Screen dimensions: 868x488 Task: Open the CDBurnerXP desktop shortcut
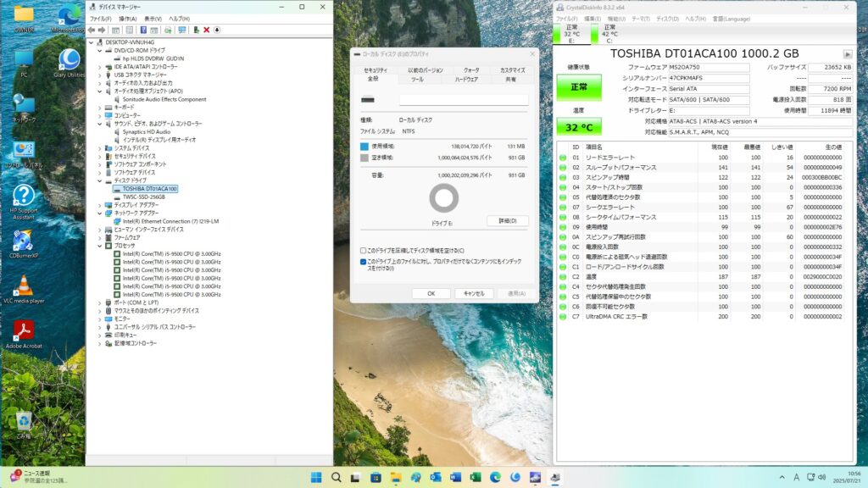(x=24, y=243)
